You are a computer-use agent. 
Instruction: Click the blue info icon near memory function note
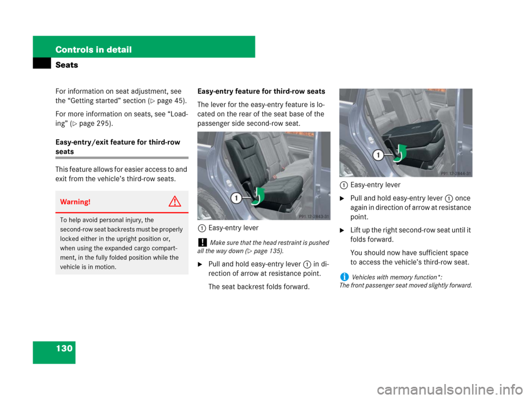pyautogui.click(x=344, y=277)
